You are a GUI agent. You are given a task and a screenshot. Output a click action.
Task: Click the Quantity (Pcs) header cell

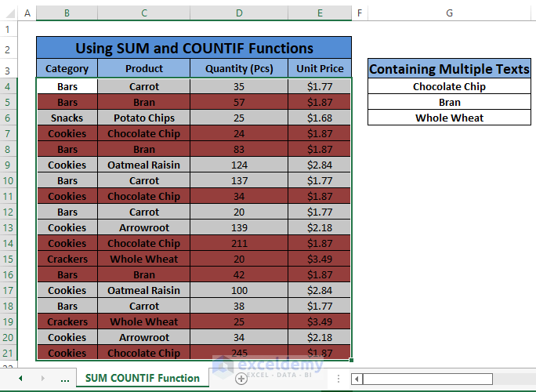tap(239, 68)
